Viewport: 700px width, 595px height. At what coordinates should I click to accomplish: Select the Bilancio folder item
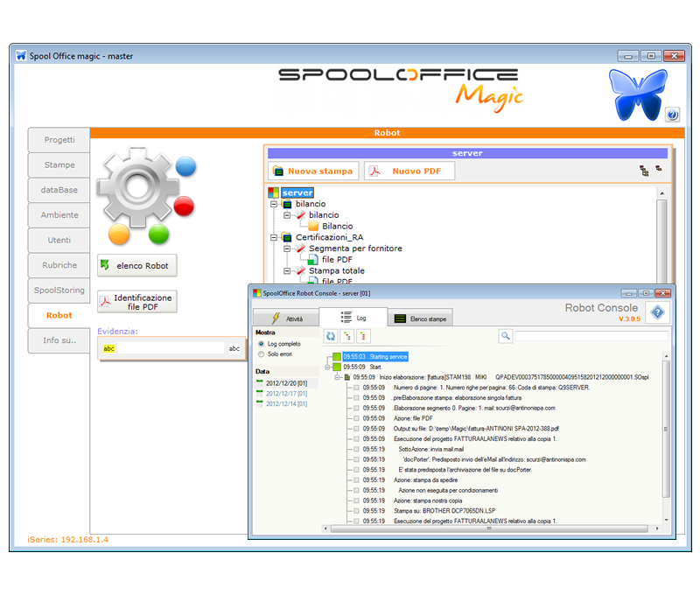point(337,227)
